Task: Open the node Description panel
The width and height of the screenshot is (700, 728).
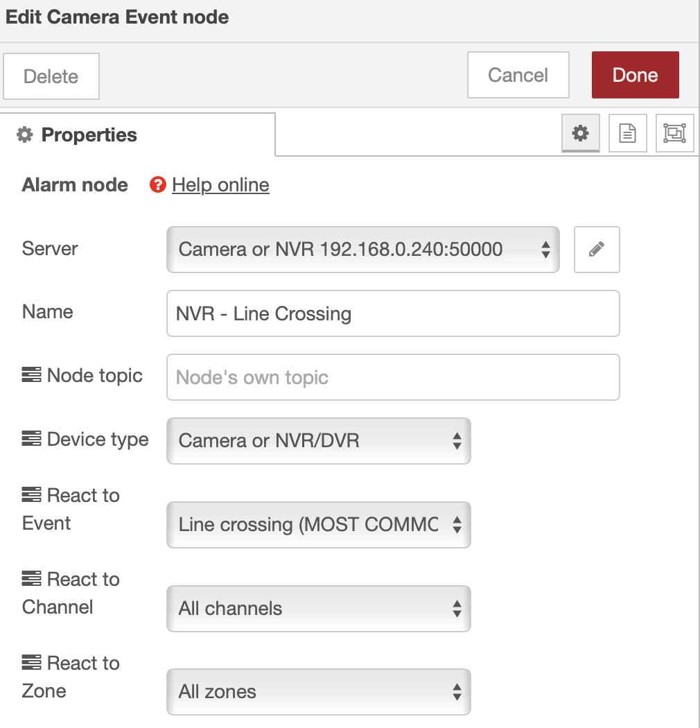Action: (x=627, y=133)
